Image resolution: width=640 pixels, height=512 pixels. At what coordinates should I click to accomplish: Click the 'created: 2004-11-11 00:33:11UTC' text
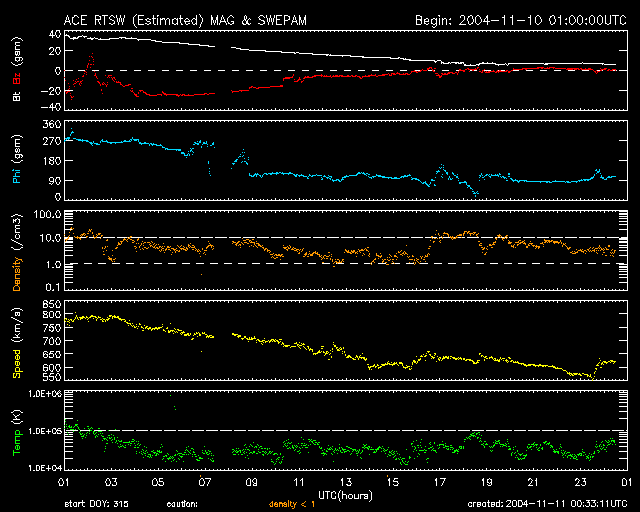pyautogui.click(x=547, y=504)
